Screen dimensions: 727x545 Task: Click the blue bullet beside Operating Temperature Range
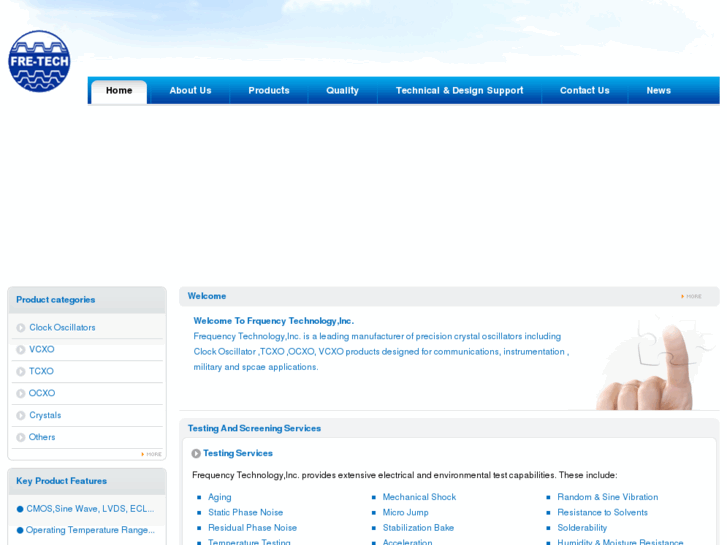[x=20, y=530]
